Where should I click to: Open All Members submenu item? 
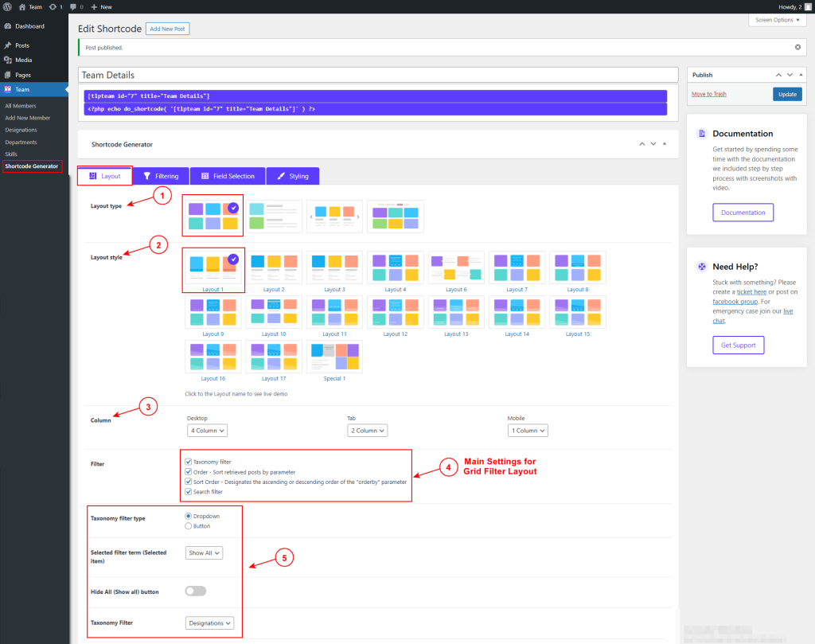21,106
